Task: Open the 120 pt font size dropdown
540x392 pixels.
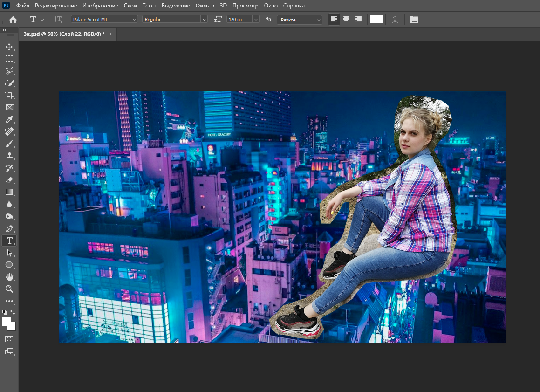Action: 256,20
